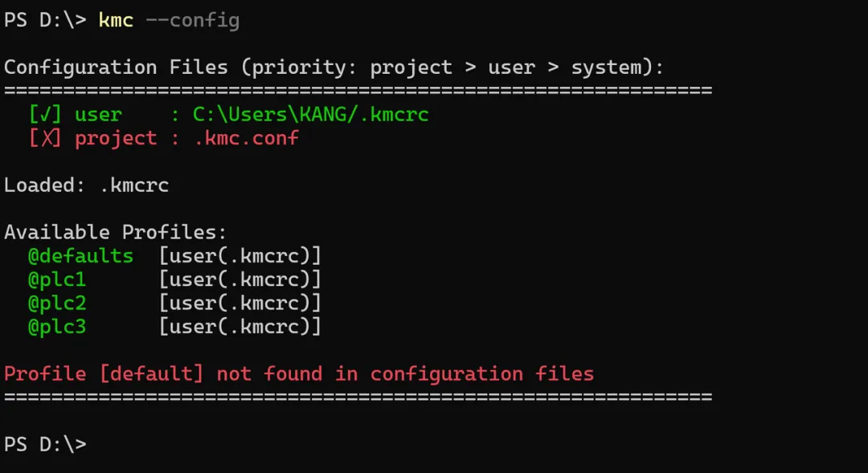
Task: Click the green user label
Action: 98,115
